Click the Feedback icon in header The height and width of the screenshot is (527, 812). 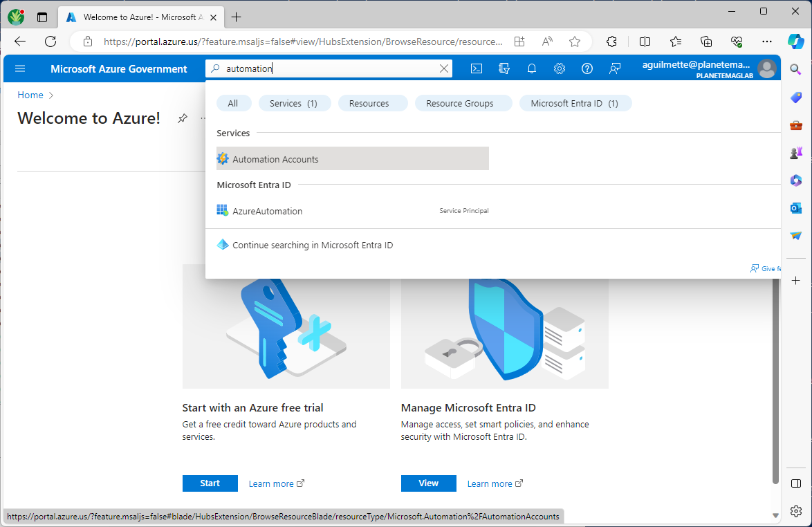coord(615,68)
